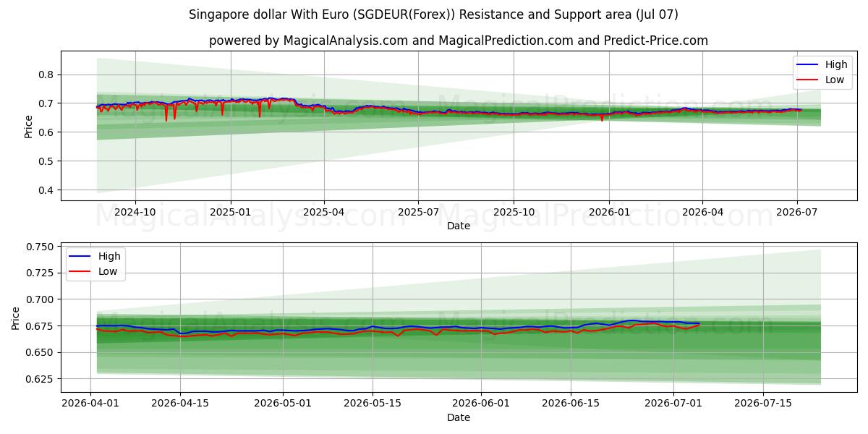The height and width of the screenshot is (434, 868).
Task: Click the 0.750 price tick on bottom chart
Action: 41,247
